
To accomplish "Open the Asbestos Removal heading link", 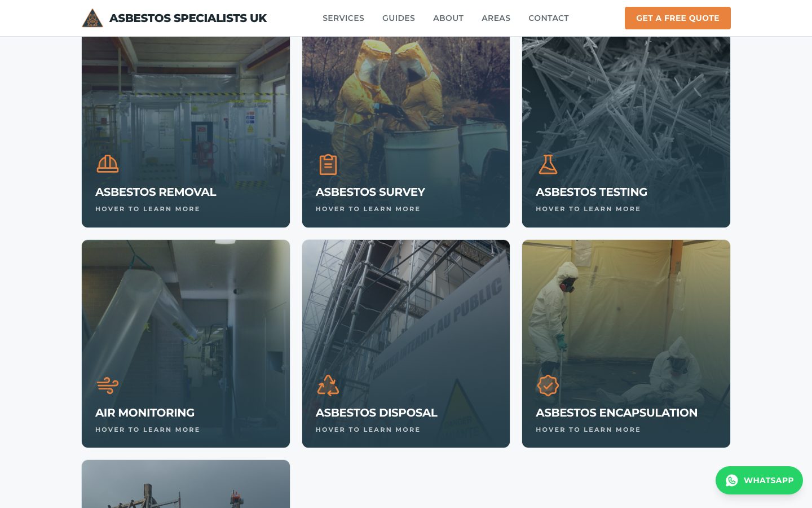I will pos(156,192).
